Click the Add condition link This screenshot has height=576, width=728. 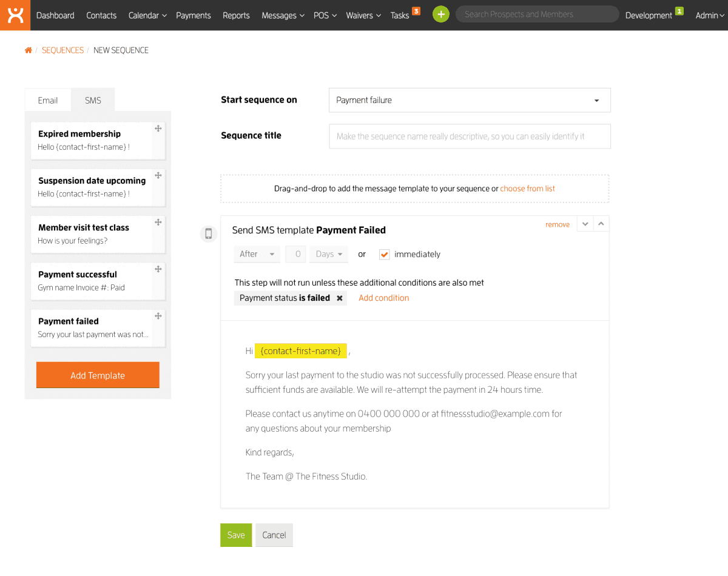pos(383,298)
